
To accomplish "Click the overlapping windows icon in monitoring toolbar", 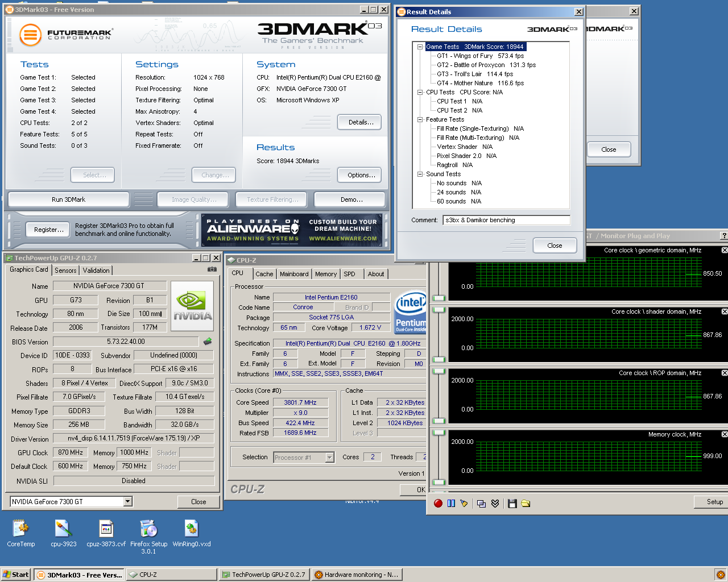I will pos(481,504).
